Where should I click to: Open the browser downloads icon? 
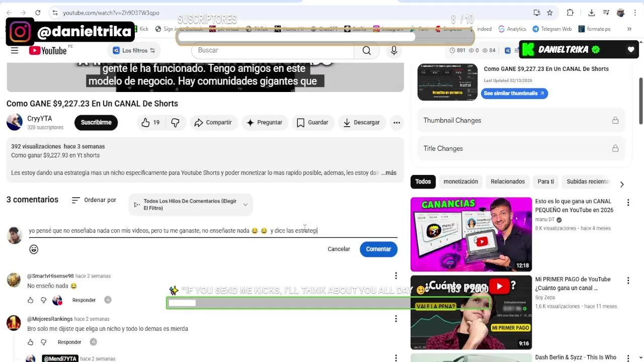(x=592, y=13)
